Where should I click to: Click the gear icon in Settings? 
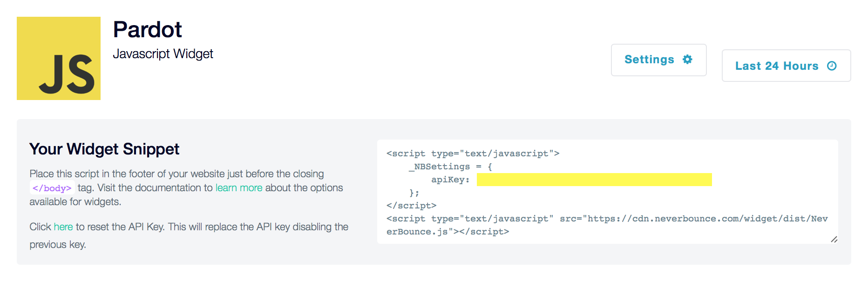[x=687, y=60]
